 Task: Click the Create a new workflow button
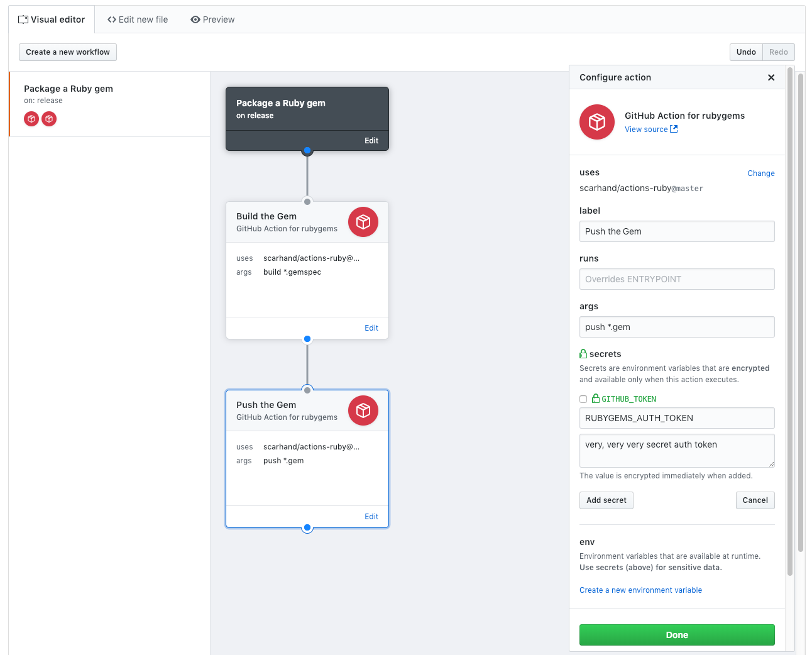pyautogui.click(x=68, y=52)
